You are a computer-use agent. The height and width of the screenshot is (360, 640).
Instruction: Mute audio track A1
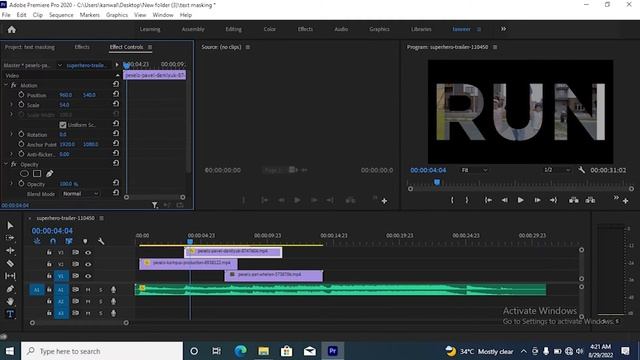[x=88, y=290]
